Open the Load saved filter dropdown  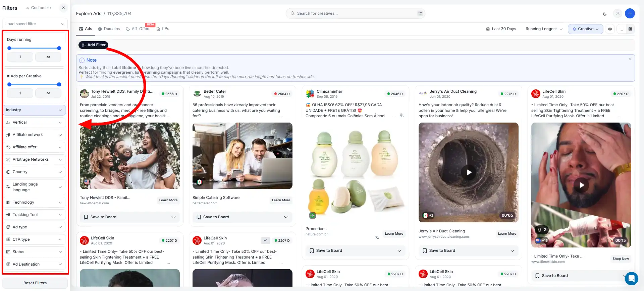[x=35, y=24]
